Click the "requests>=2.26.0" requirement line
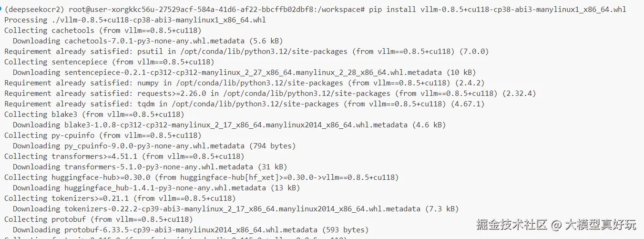This screenshot has height=239, width=644. 270,94
